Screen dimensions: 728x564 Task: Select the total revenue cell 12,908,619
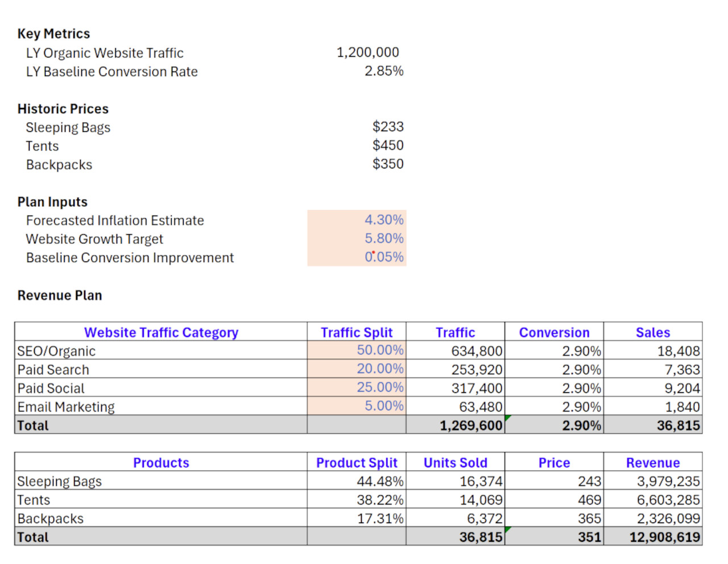pyautogui.click(x=653, y=537)
